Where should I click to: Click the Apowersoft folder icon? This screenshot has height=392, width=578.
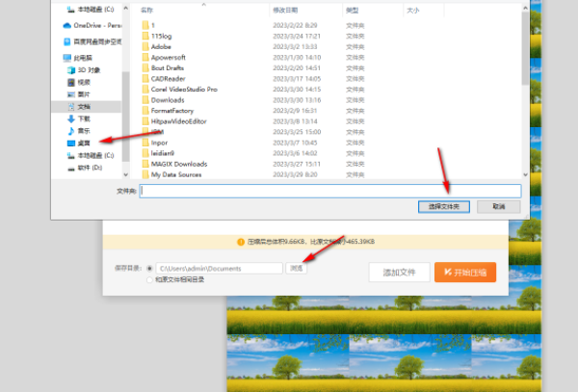pyautogui.click(x=145, y=57)
